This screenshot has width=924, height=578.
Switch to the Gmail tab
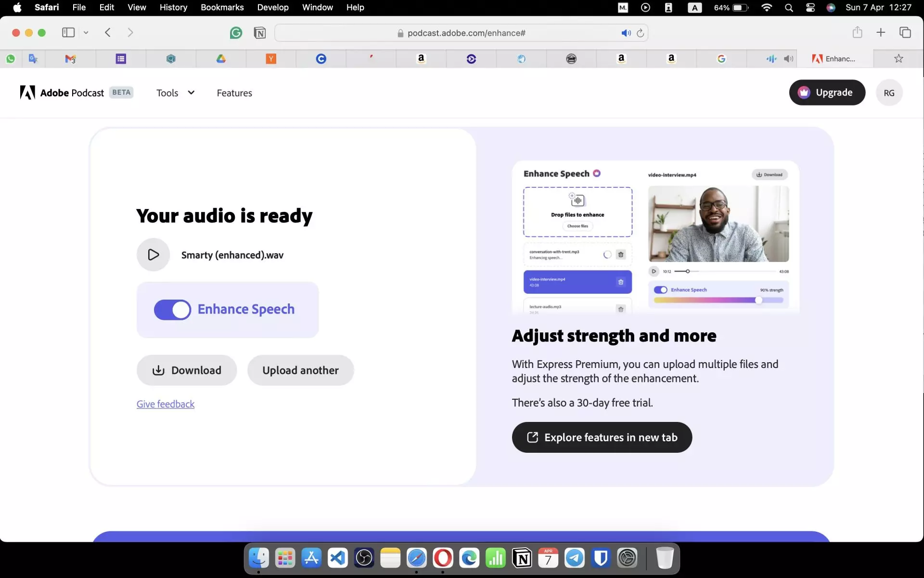click(71, 59)
